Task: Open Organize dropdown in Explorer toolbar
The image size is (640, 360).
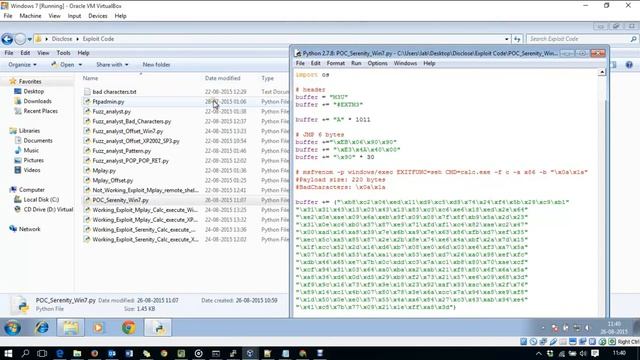Action: pos(22,65)
